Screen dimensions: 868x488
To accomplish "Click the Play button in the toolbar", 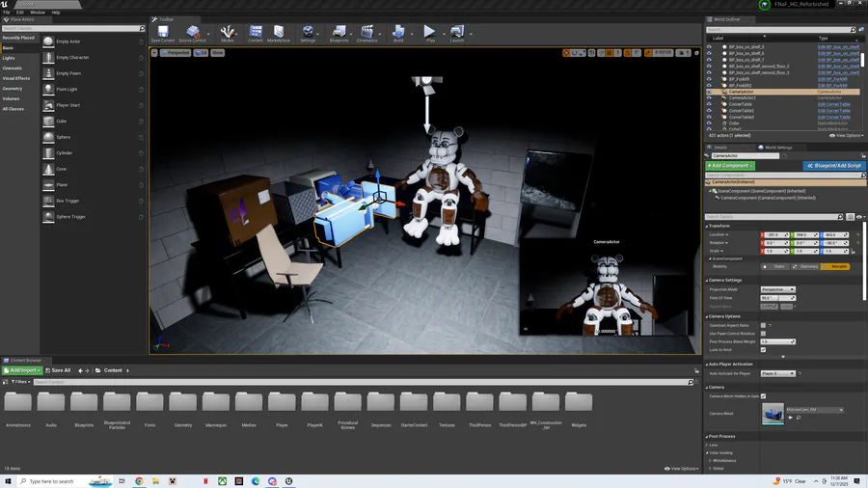I will [429, 33].
